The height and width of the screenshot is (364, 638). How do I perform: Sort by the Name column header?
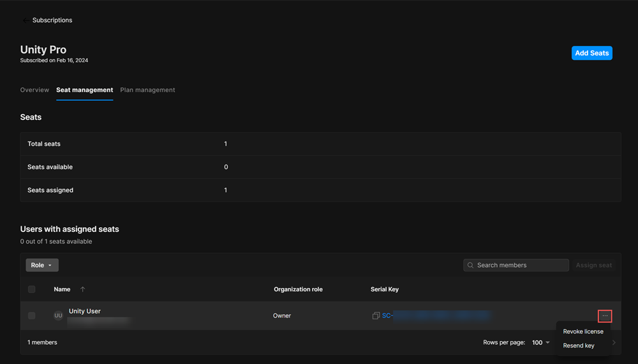(62, 289)
